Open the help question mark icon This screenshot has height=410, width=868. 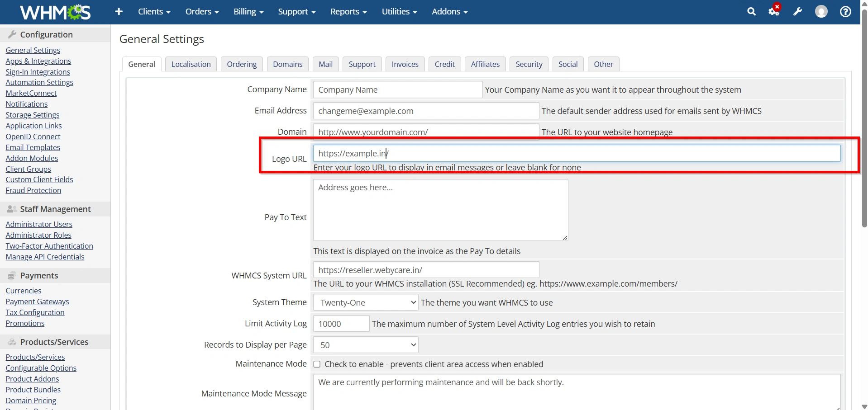[845, 12]
